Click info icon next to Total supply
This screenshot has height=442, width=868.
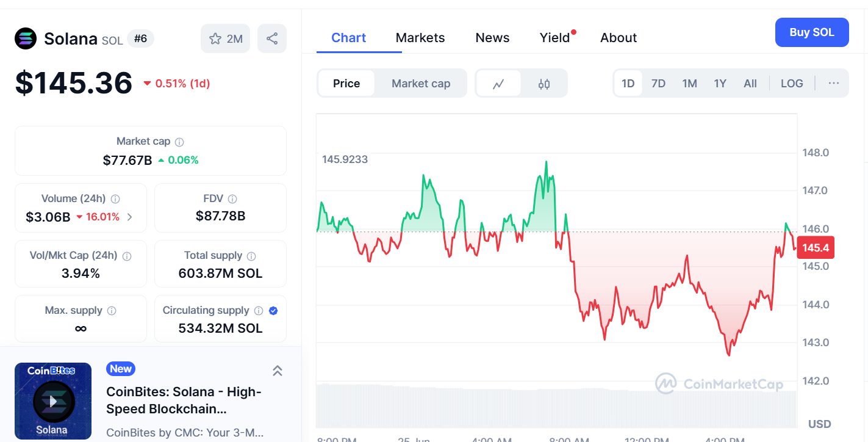coord(251,256)
